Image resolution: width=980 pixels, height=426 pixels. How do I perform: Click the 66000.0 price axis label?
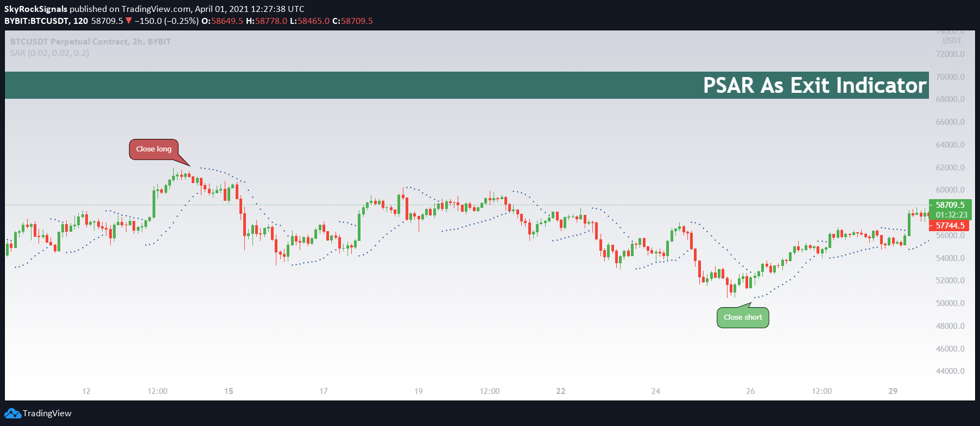click(x=950, y=122)
